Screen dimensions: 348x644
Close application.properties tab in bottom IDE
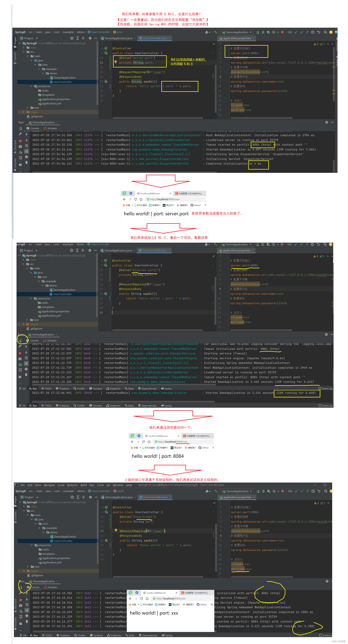tap(254, 497)
